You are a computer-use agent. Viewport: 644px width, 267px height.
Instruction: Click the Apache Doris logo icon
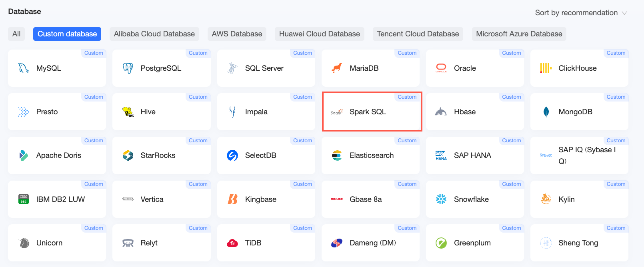(x=24, y=155)
